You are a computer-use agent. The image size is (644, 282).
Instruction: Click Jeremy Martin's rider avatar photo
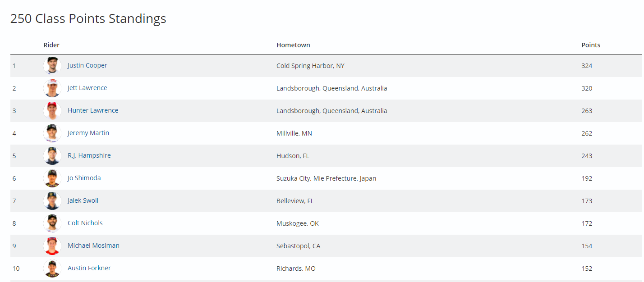tap(52, 133)
